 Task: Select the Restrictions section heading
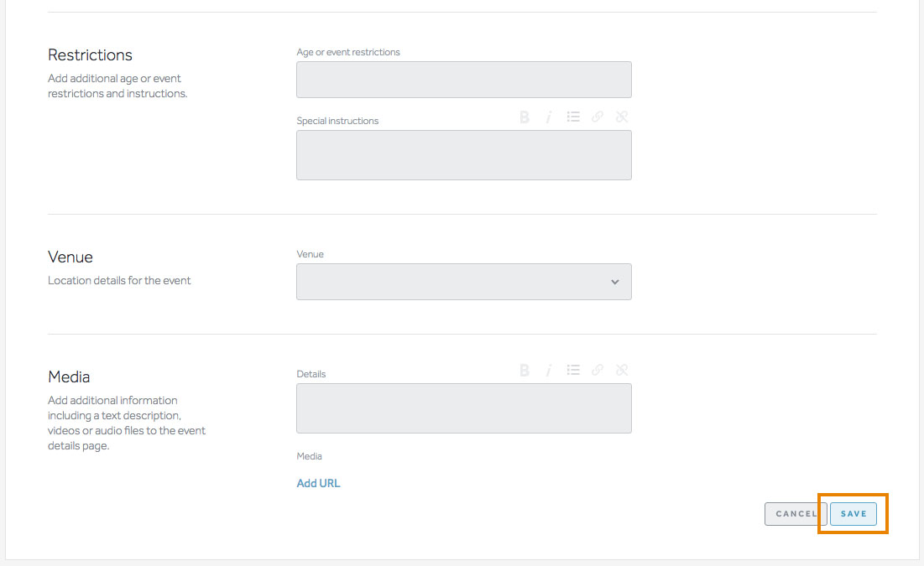click(90, 55)
